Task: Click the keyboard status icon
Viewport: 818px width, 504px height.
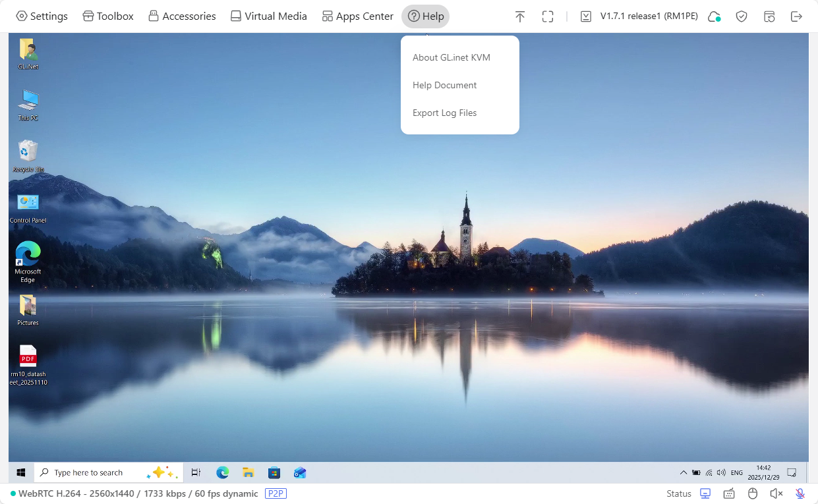Action: point(729,493)
